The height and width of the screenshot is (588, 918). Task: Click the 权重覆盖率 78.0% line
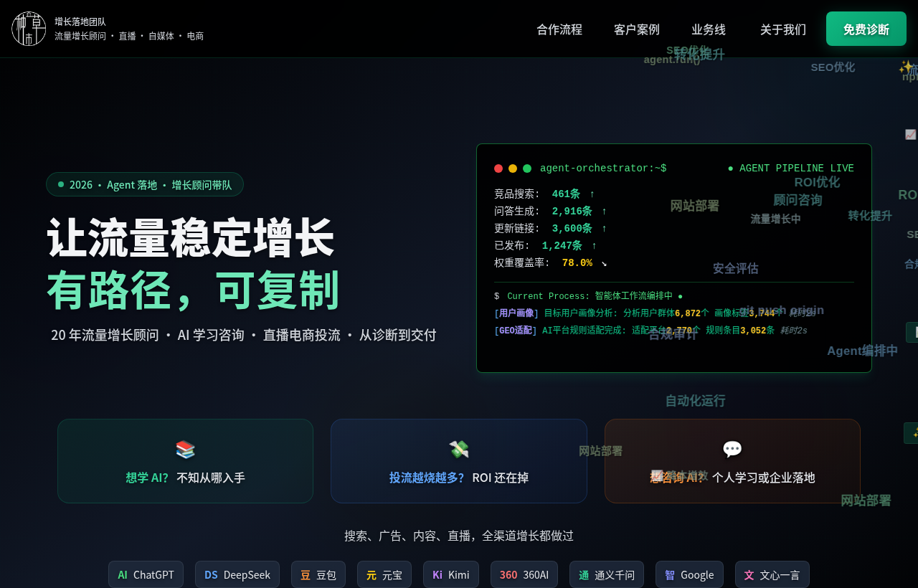click(551, 263)
